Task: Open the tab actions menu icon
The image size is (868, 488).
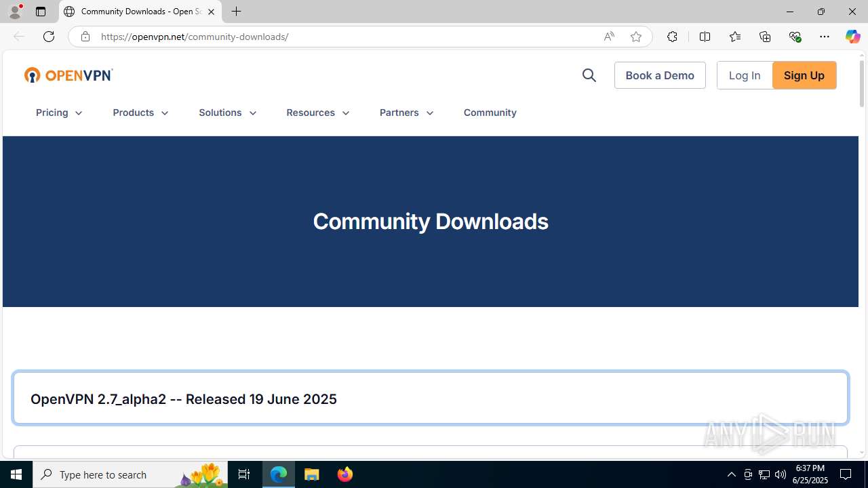Action: [x=41, y=12]
